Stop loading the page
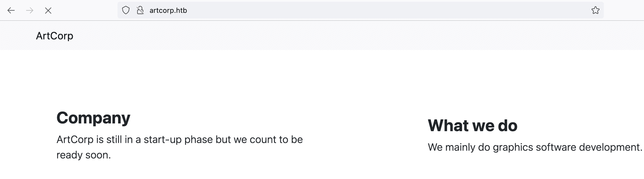The height and width of the screenshot is (179, 644). coord(48,10)
